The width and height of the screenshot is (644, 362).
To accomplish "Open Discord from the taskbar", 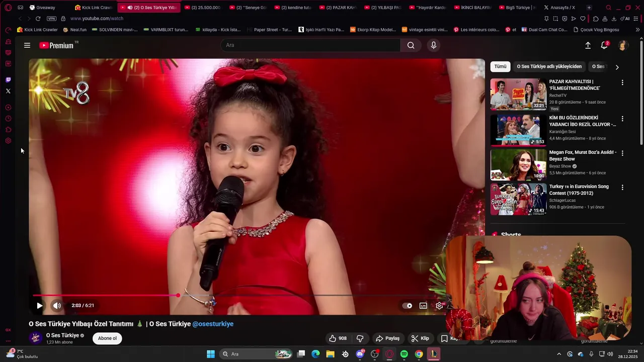I will point(360,354).
